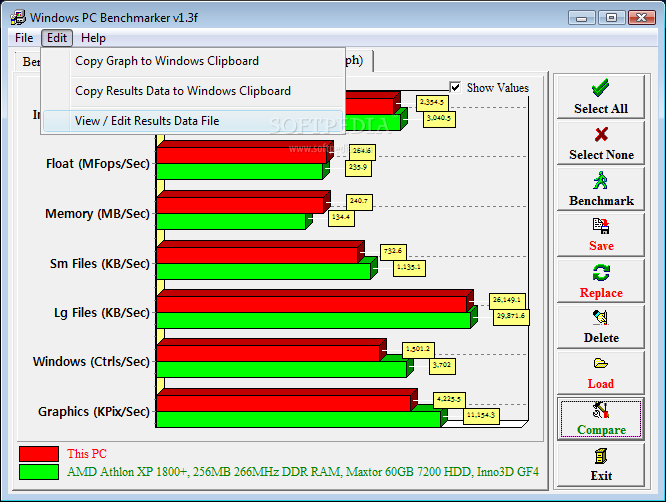Click the open folder Load icon
666x502 pixels.
pos(601,364)
